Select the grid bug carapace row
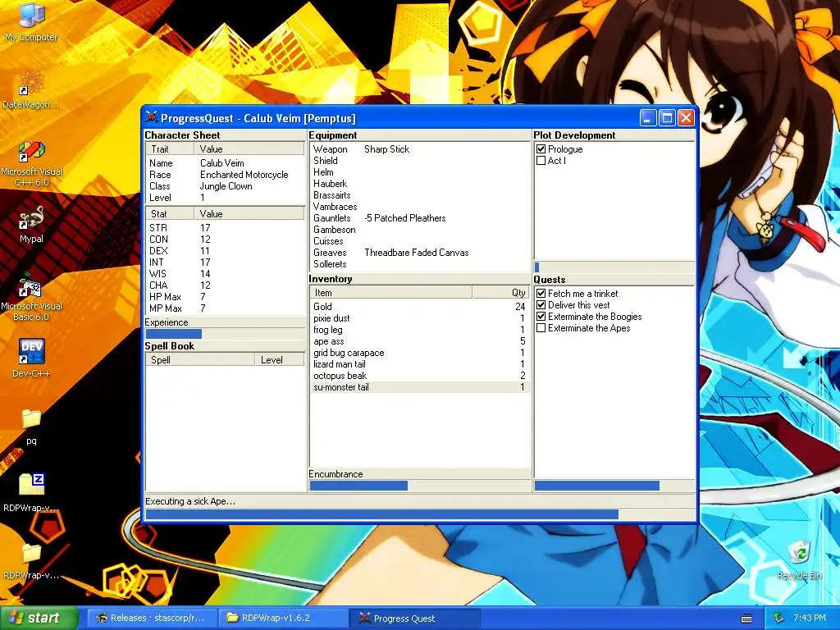Image resolution: width=840 pixels, height=630 pixels. (419, 353)
